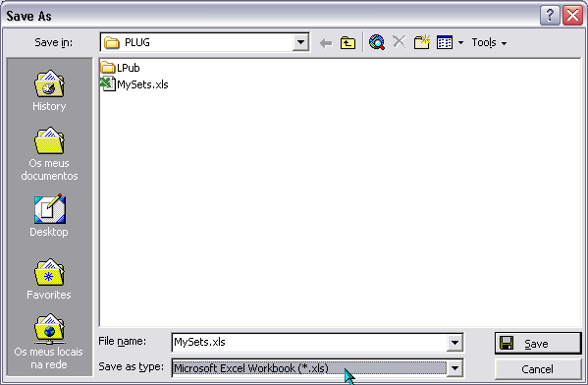Open the Save as type dropdown arrow
The image size is (588, 385).
[454, 368]
